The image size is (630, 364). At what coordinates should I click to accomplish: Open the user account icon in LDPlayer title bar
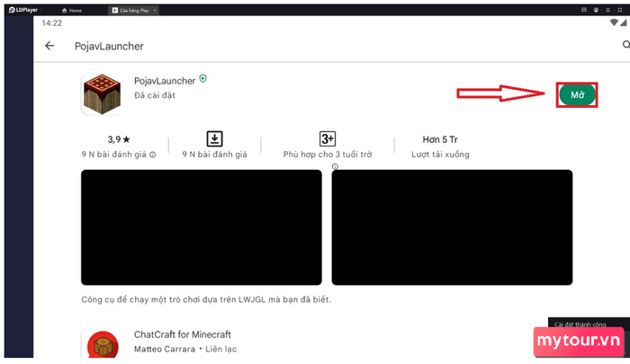point(596,10)
